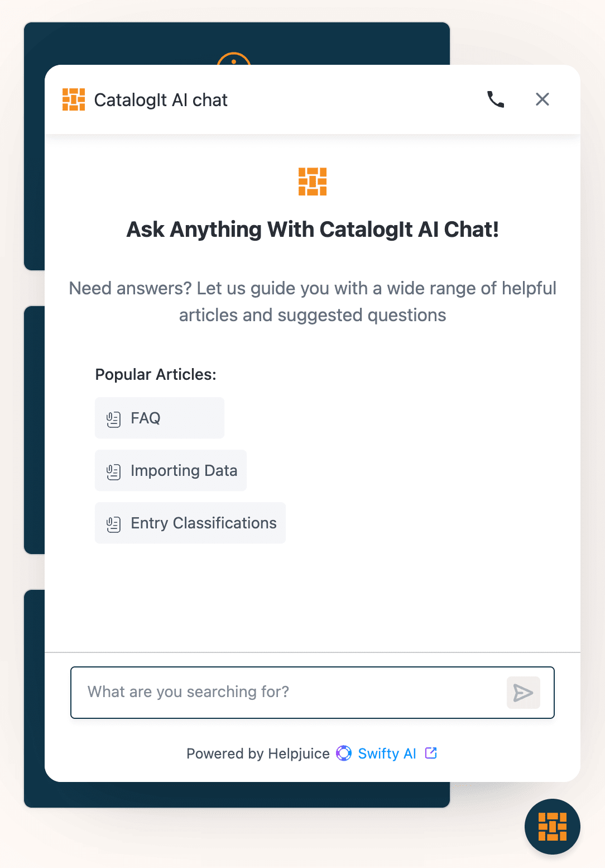The width and height of the screenshot is (605, 868).
Task: Open the Entry Classifications article
Action: point(190,523)
